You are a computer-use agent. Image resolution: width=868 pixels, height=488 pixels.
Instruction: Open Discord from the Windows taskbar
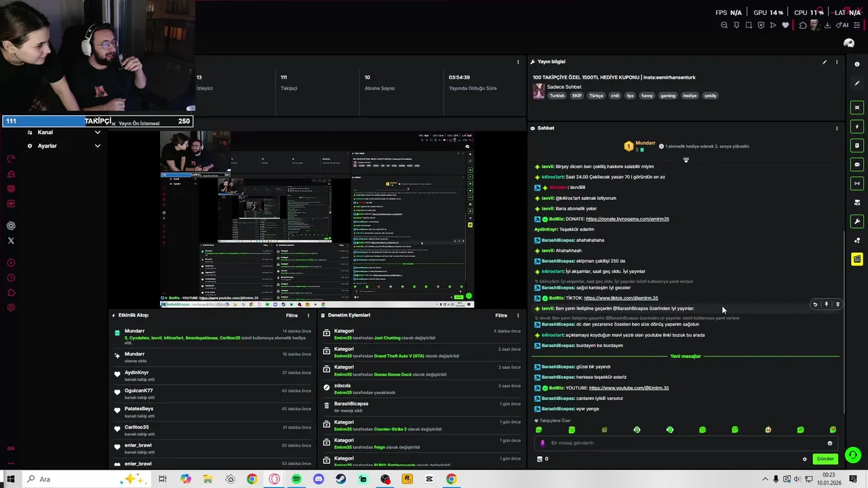[x=319, y=479]
